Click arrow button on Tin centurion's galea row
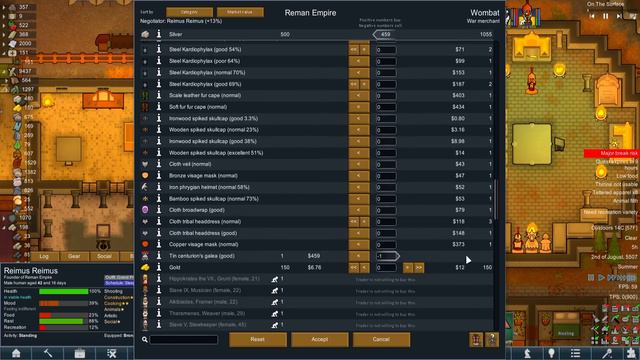640x360 pixels. 359,256
